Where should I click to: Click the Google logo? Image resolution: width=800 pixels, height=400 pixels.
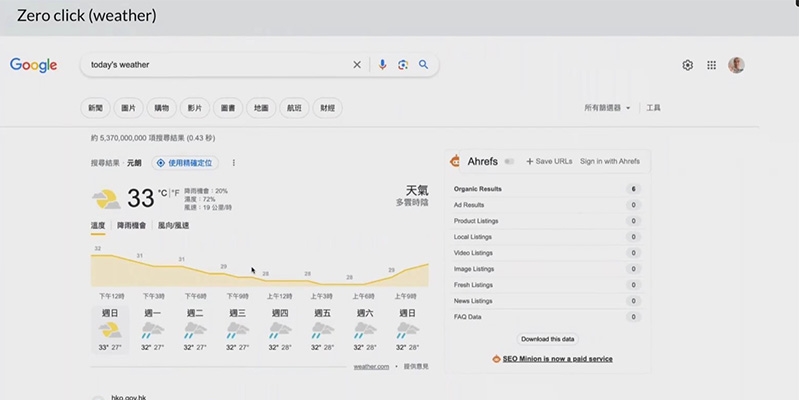[x=33, y=65]
